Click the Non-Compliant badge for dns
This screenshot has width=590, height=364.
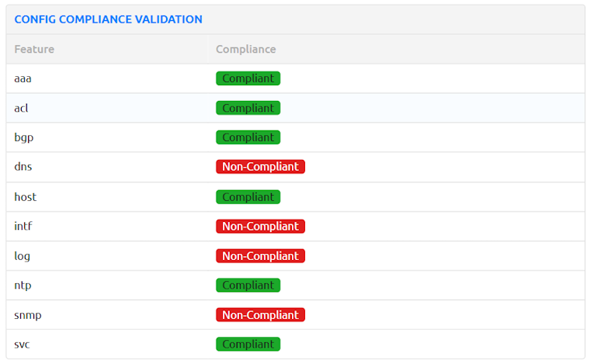(260, 167)
